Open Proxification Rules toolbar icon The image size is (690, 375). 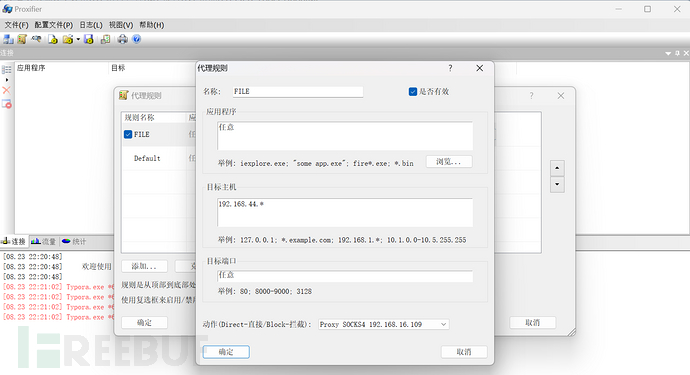click(x=22, y=39)
